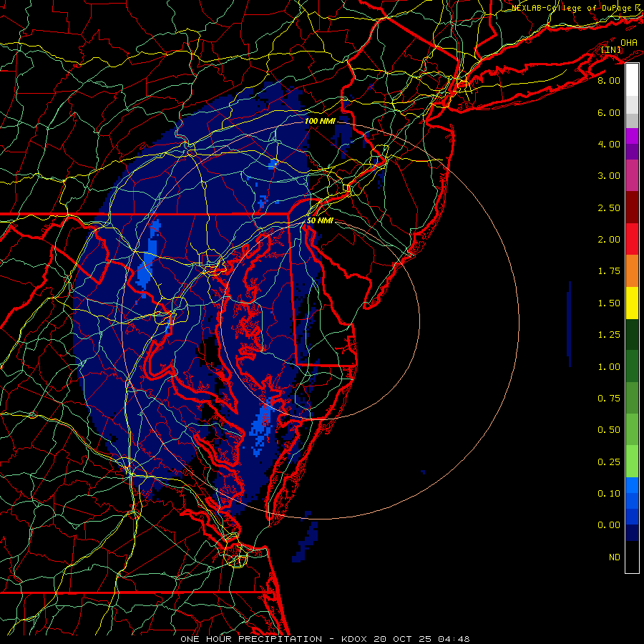This screenshot has height=644, width=644.
Task: Click the orange legend swatch
Action: [x=632, y=271]
